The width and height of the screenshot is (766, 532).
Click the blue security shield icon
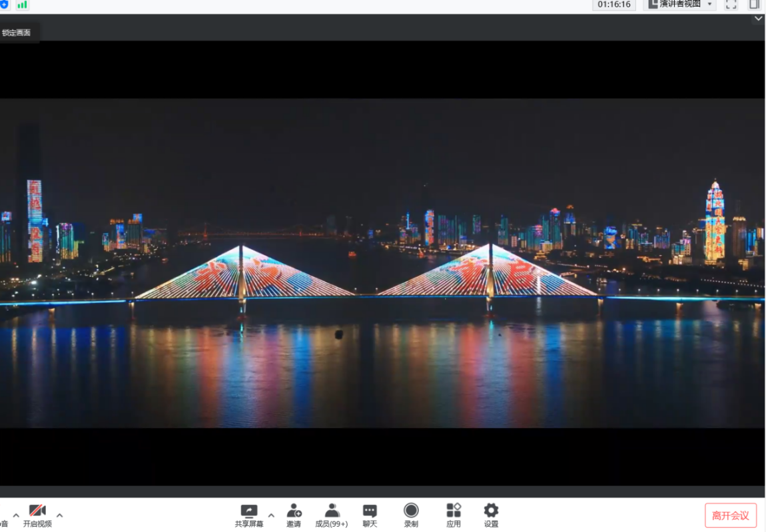tap(4, 4)
